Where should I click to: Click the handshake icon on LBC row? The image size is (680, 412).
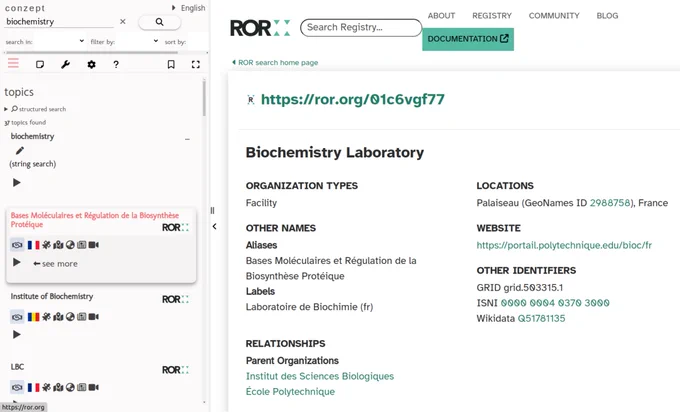click(17, 387)
